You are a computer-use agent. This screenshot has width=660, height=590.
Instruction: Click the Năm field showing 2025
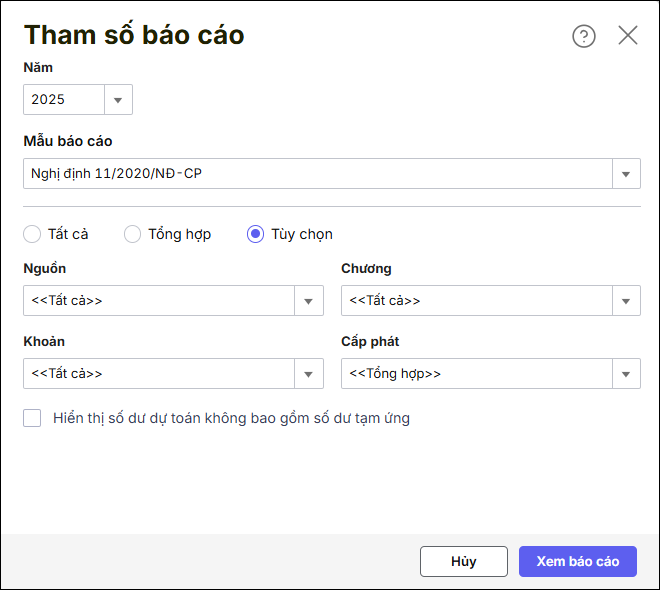point(64,100)
